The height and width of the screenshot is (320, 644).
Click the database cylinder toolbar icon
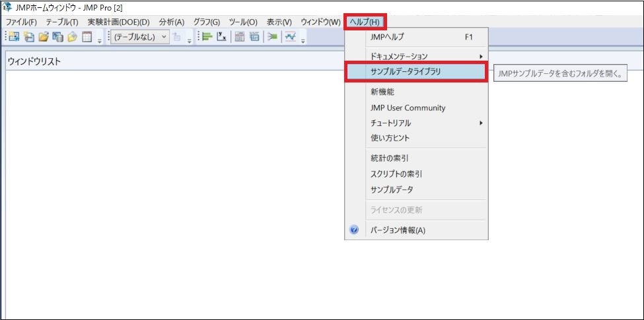(x=58, y=37)
